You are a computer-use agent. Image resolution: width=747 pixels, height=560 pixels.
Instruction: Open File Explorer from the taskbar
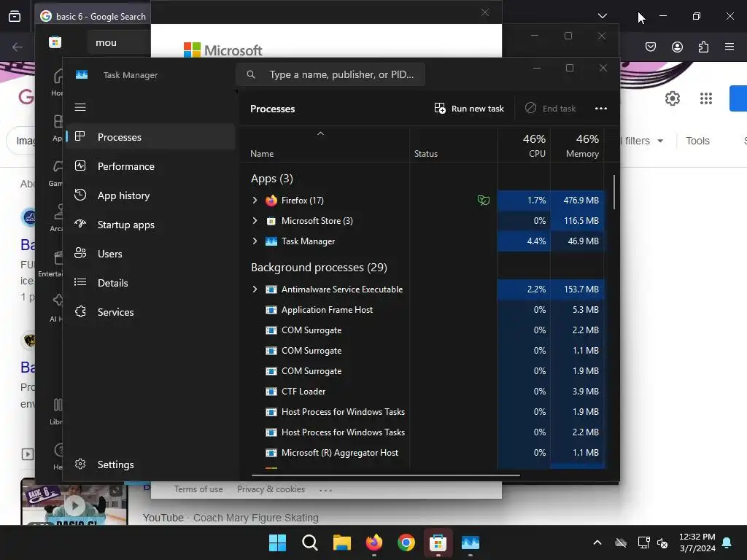(341, 542)
